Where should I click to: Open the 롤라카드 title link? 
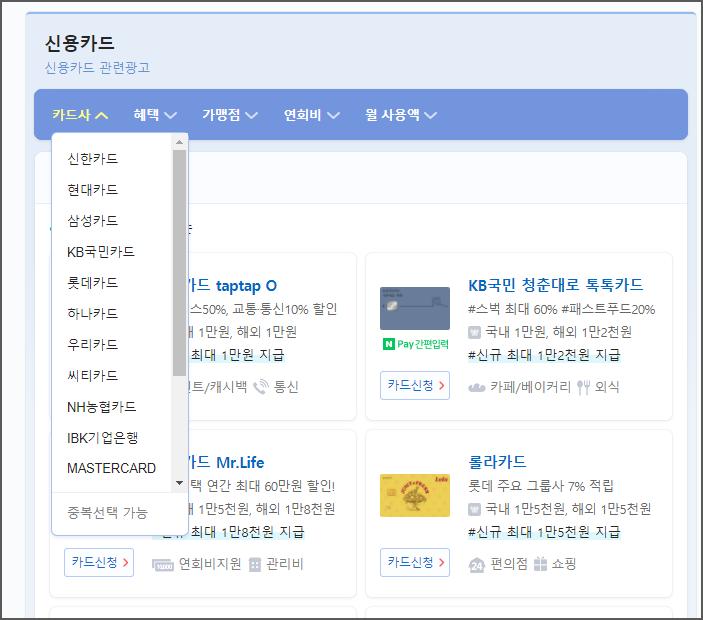pyautogui.click(x=497, y=462)
